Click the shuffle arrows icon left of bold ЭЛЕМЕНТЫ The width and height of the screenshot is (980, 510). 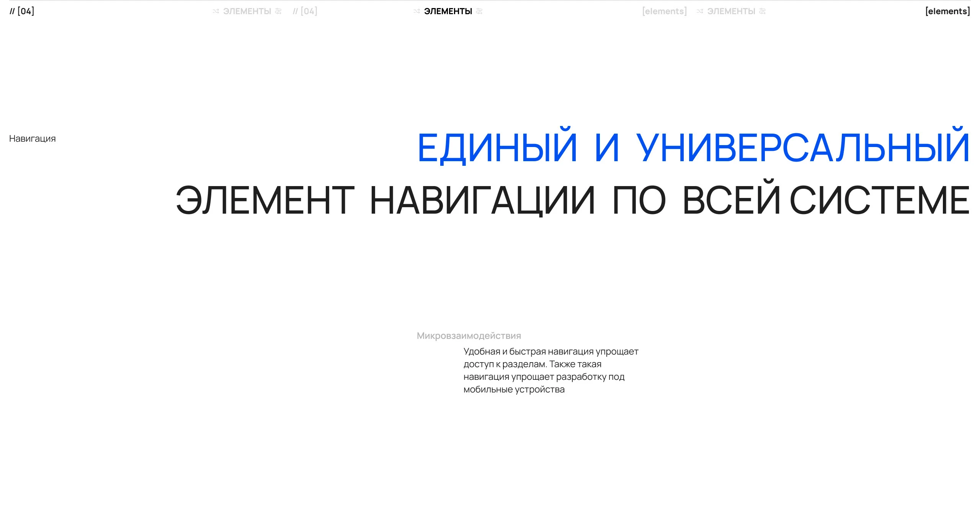click(416, 11)
